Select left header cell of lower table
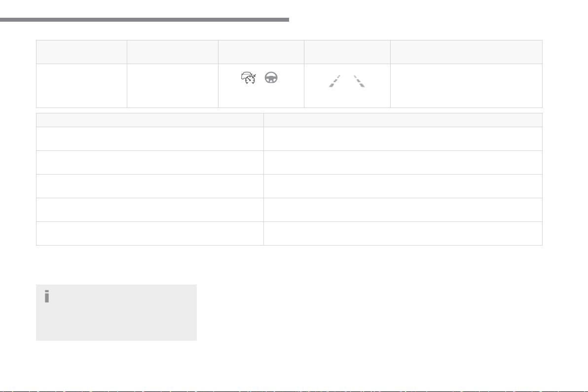The image size is (588, 392). pyautogui.click(x=150, y=120)
